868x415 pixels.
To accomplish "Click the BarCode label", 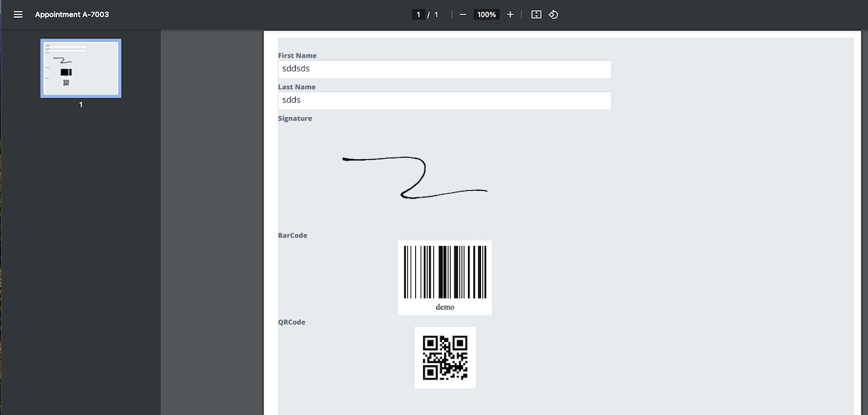I will pyautogui.click(x=292, y=236).
